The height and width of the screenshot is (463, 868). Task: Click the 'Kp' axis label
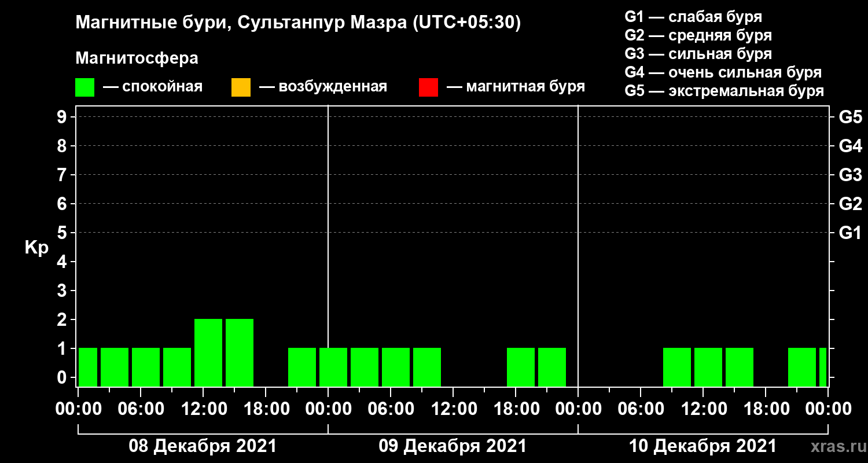coord(36,248)
